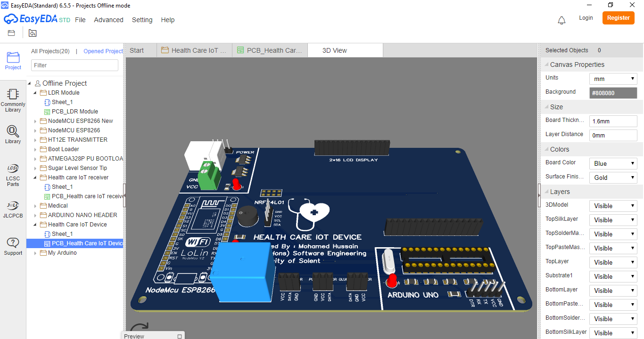Open the Commonly Library sidebar icon
Viewport: 644px width, 339px height.
point(13,100)
